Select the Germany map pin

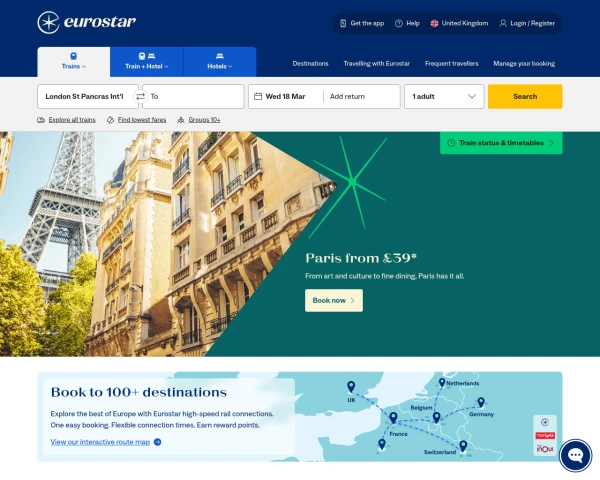click(x=481, y=402)
